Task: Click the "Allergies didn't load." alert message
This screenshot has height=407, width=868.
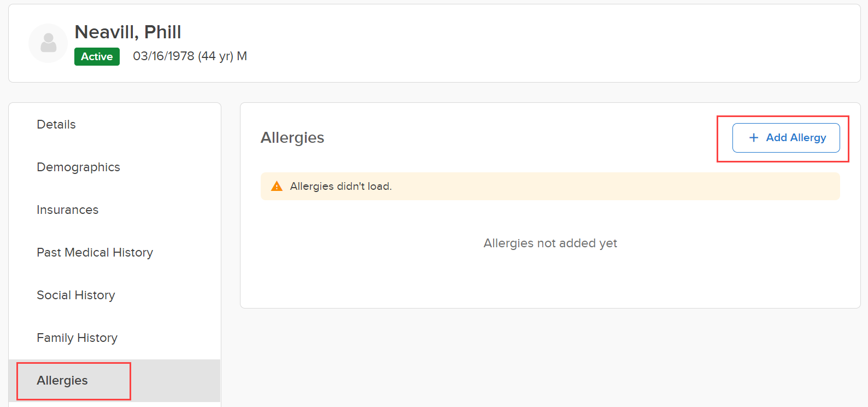Action: (341, 187)
